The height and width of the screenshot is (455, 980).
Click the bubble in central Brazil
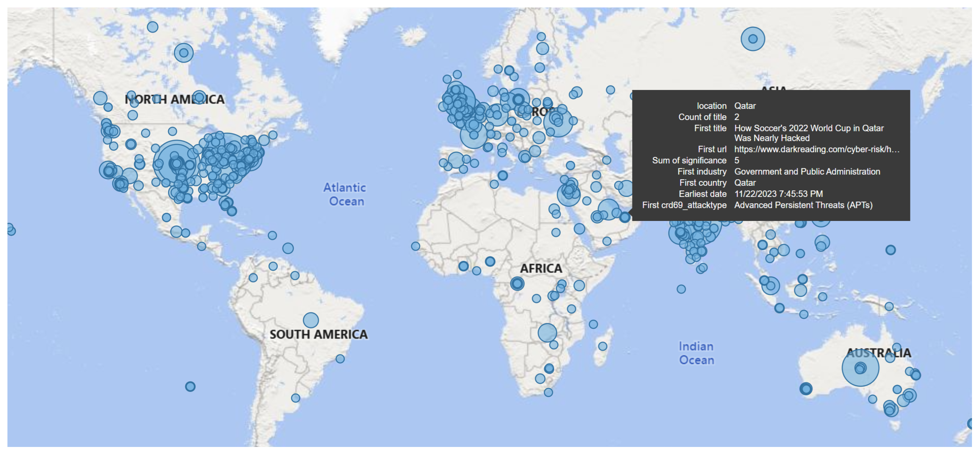pos(311,320)
